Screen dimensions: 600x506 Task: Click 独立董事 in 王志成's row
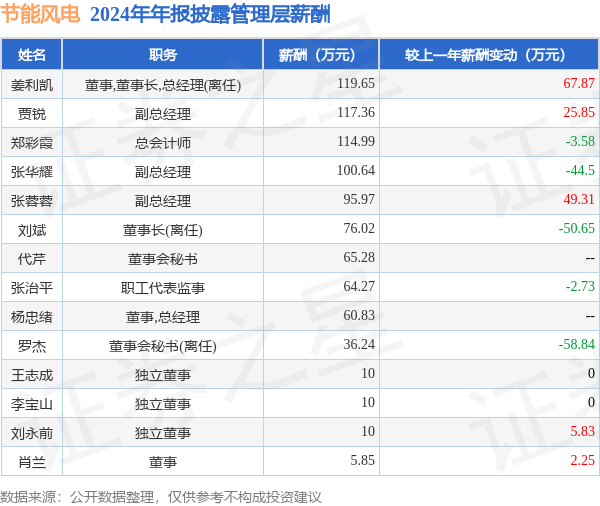(163, 375)
